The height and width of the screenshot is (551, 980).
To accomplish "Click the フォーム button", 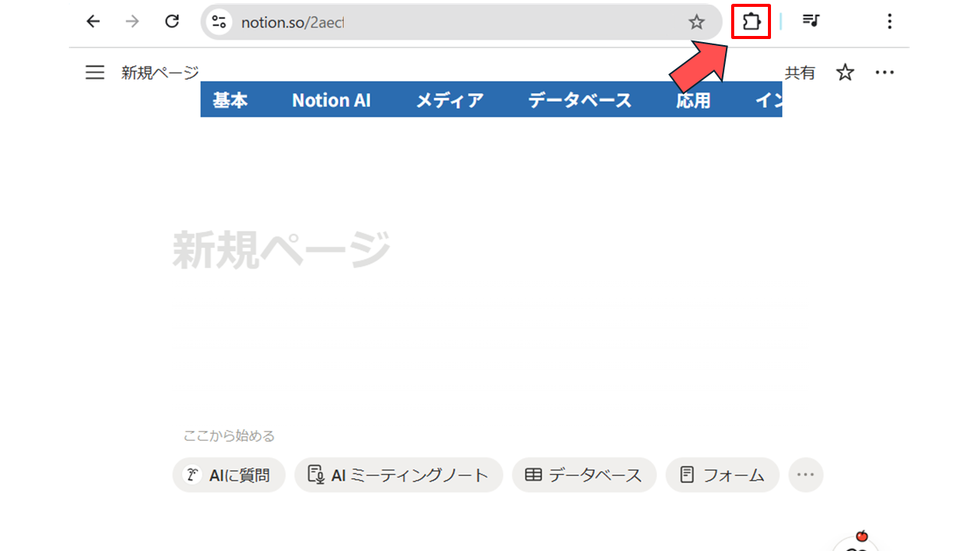I will pyautogui.click(x=722, y=475).
